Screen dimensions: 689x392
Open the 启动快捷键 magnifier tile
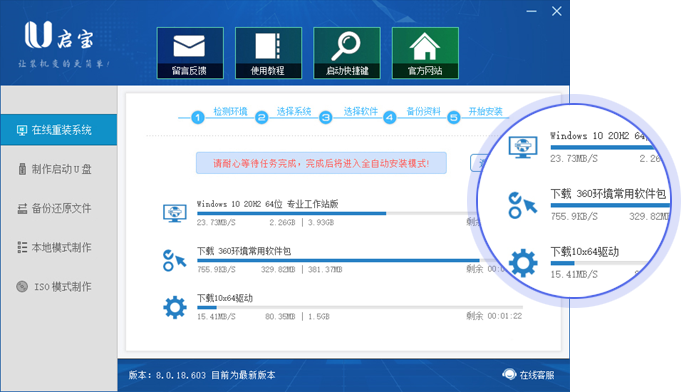[x=347, y=53]
